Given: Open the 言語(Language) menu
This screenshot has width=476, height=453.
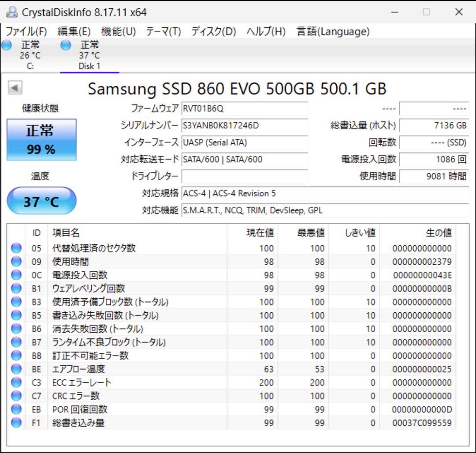Looking at the screenshot, I should tap(333, 31).
